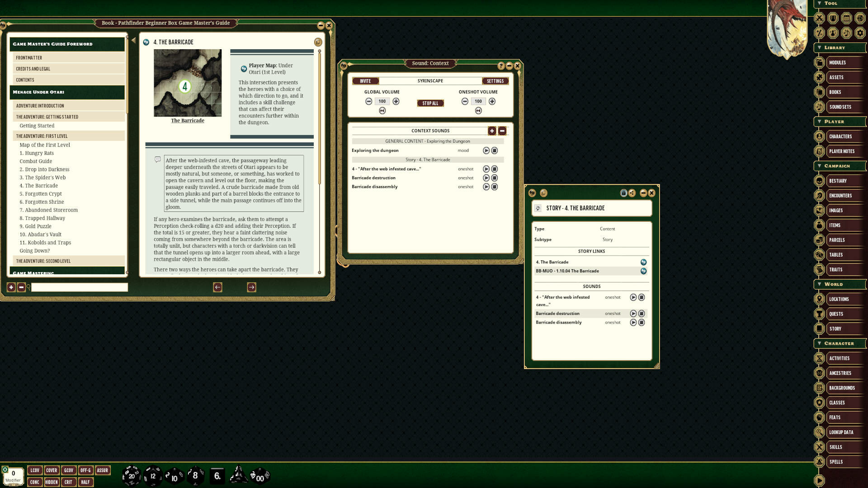The image size is (868, 488).
Task: Toggle the COVER modifier button
Action: click(52, 470)
